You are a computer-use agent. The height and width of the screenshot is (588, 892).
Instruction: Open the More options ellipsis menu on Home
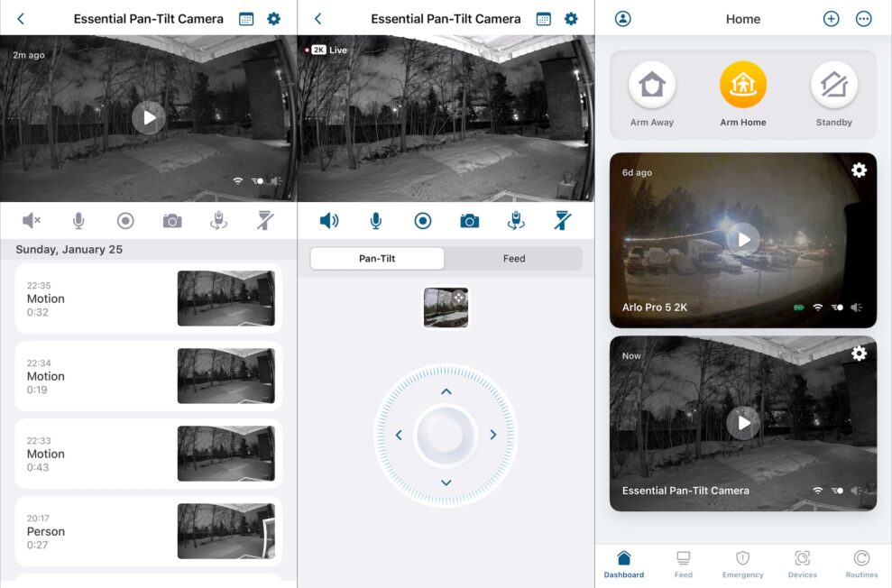(863, 18)
